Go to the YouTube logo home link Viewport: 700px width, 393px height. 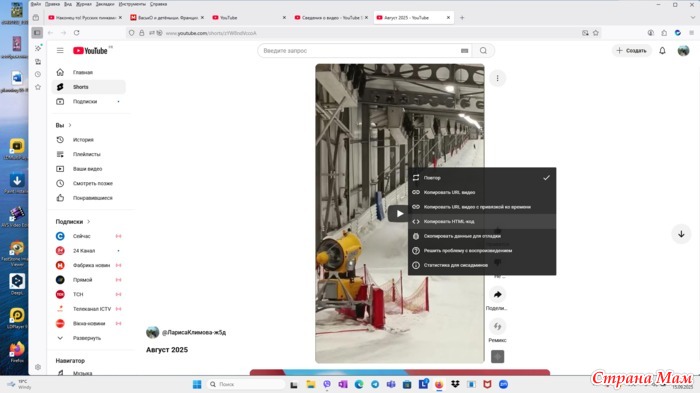point(91,50)
